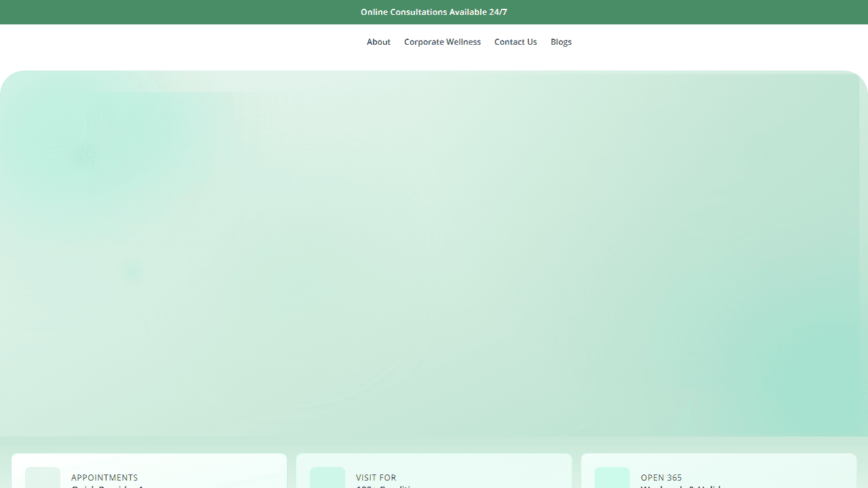Click the icon tile beside VISIT FOR
The width and height of the screenshot is (868, 488).
(328, 478)
